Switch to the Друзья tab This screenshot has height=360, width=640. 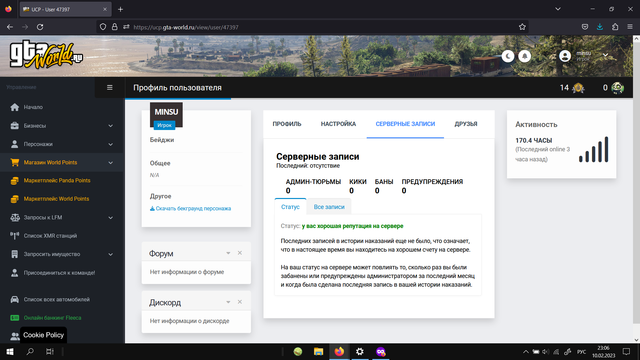pos(466,124)
